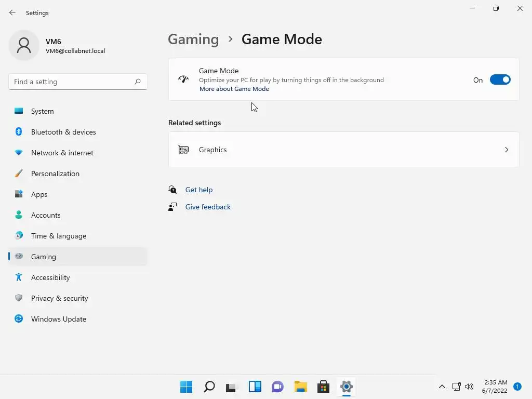Image resolution: width=532 pixels, height=399 pixels.
Task: Click the Time & language globe clock icon
Action: 19,235
